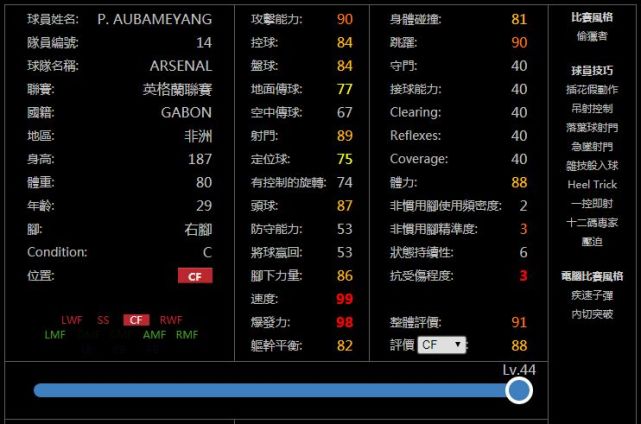Click the Reflexes stat label
This screenshot has height=424, width=641.
[x=415, y=136]
